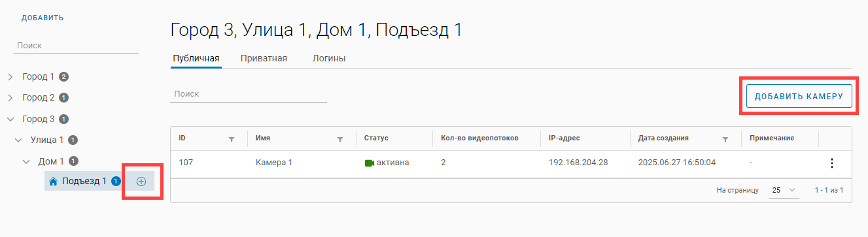Click the ID column filter icon

point(232,139)
